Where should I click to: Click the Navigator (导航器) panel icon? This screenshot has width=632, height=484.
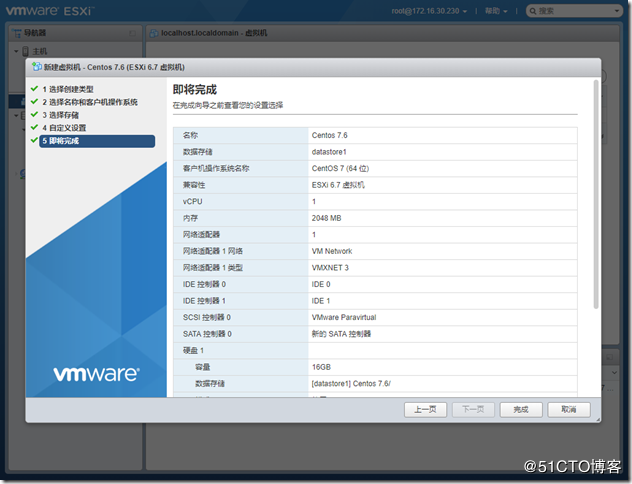coord(17,33)
